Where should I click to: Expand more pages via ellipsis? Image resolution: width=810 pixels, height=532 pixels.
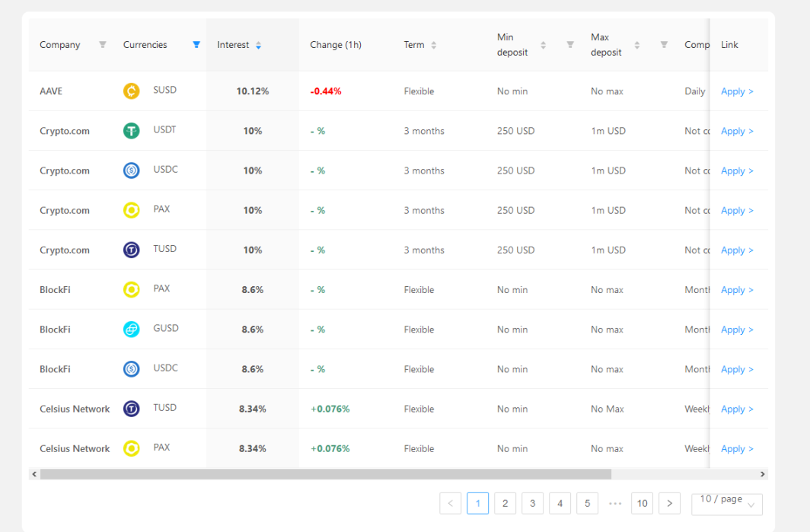[615, 504]
